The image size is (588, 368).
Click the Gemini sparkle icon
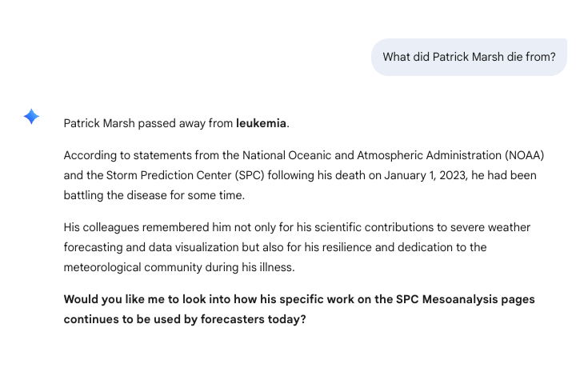[x=31, y=117]
